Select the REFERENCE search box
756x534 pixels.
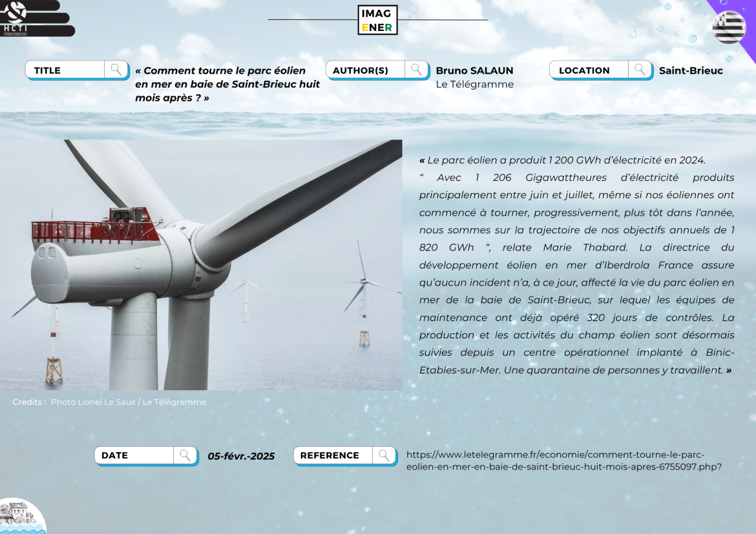tap(345, 455)
